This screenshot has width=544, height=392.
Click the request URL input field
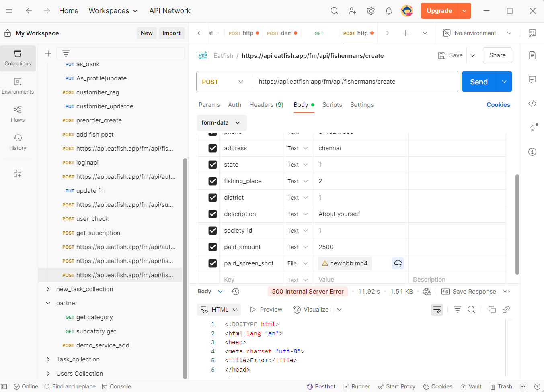[x=354, y=82]
